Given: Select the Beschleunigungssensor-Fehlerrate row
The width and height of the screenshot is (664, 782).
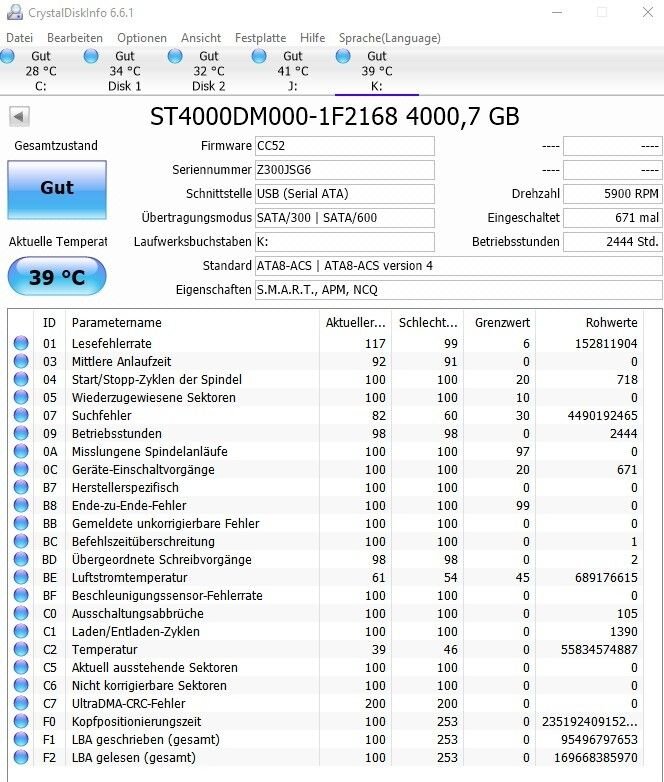Looking at the screenshot, I should point(326,595).
